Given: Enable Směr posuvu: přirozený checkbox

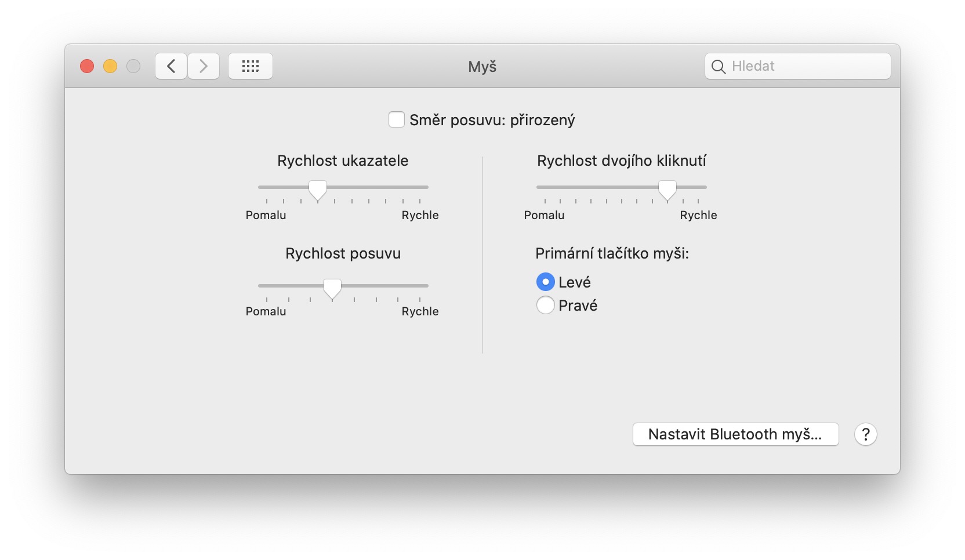Looking at the screenshot, I should click(397, 120).
